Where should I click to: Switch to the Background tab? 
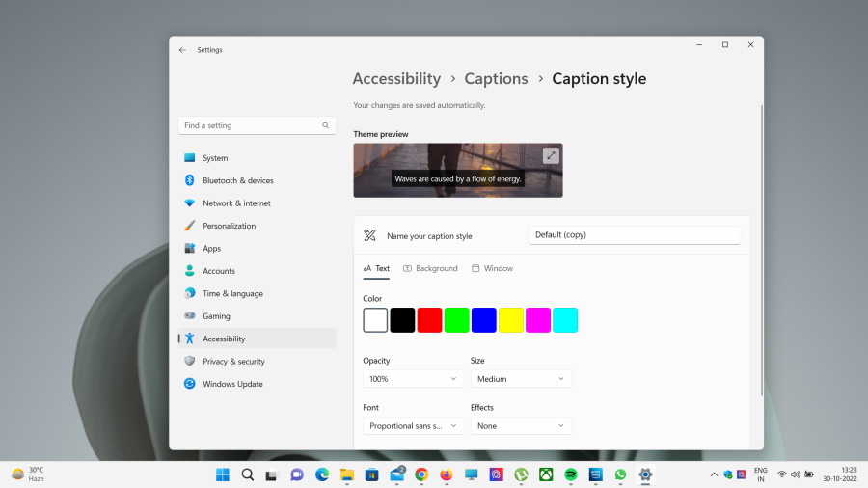[430, 268]
